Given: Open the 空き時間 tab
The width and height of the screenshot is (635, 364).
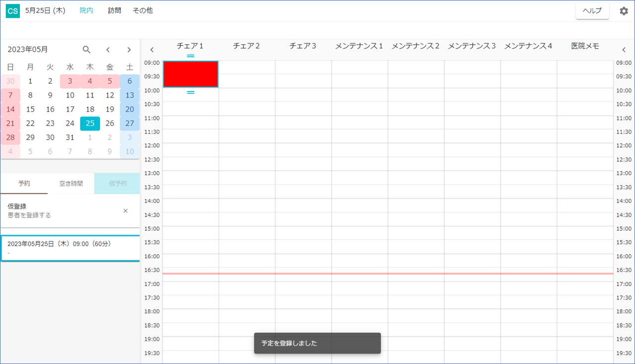Looking at the screenshot, I should point(71,183).
